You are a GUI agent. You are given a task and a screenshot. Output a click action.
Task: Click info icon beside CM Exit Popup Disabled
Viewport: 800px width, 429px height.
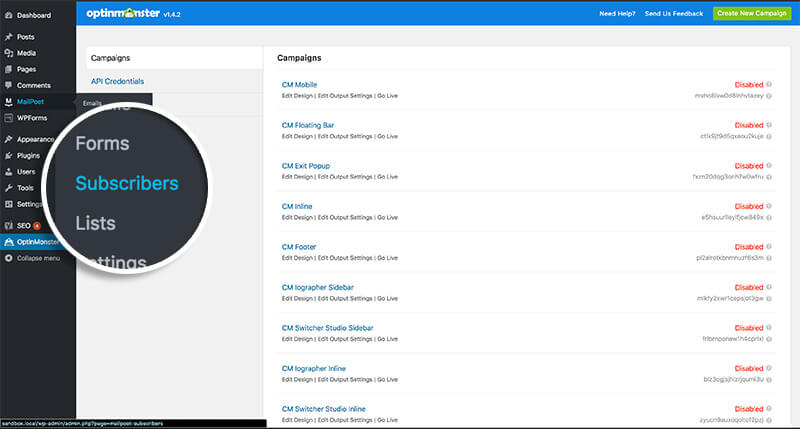(x=769, y=165)
